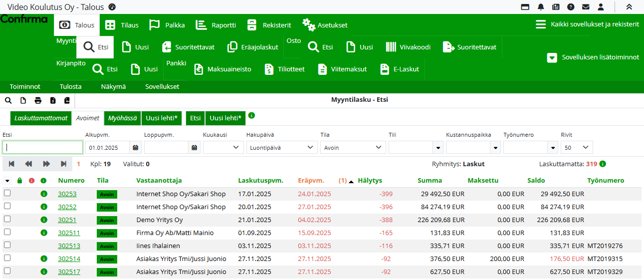This screenshot has width=644, height=280.
Task: Expand the Tila dropdown showing Avoin
Action: coord(353,148)
